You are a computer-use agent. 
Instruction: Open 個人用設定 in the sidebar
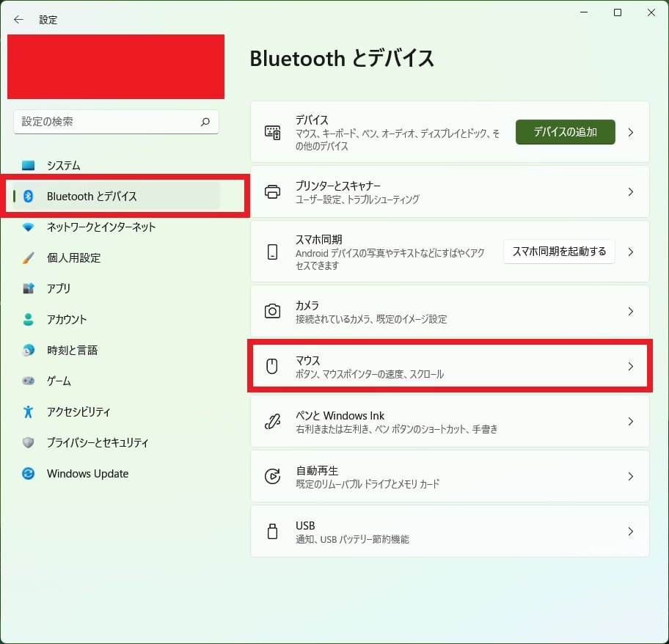117,257
